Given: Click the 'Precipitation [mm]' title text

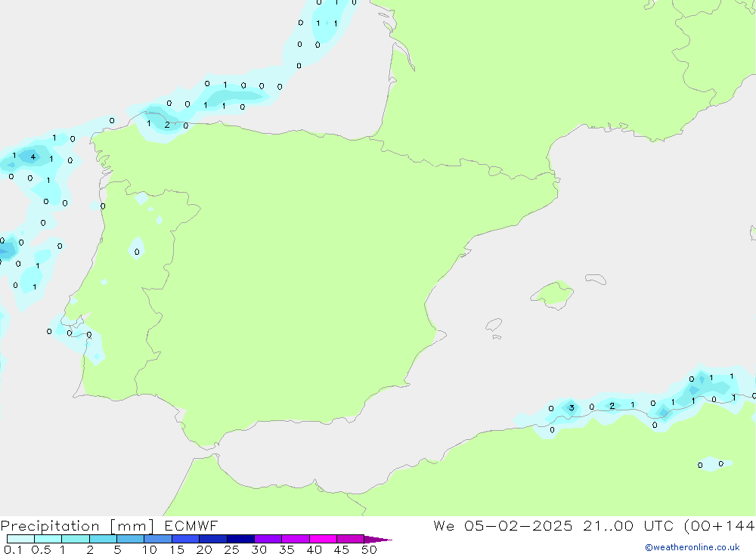Looking at the screenshot, I should click(x=77, y=526).
